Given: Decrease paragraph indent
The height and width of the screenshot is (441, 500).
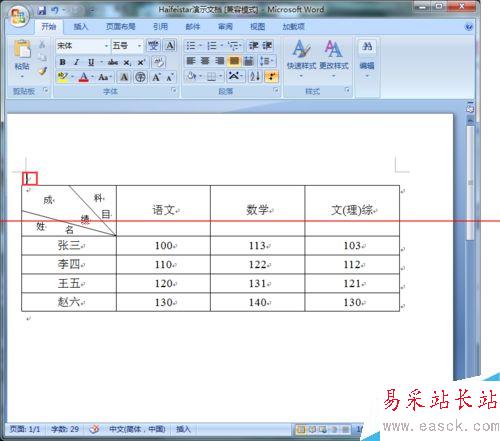Looking at the screenshot, I should [254, 45].
